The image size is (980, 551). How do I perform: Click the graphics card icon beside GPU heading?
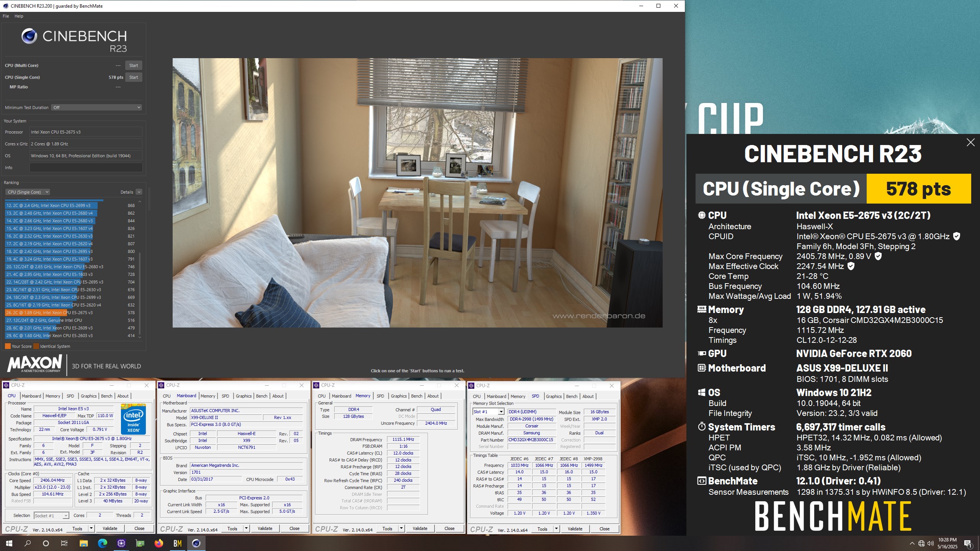[x=702, y=354]
